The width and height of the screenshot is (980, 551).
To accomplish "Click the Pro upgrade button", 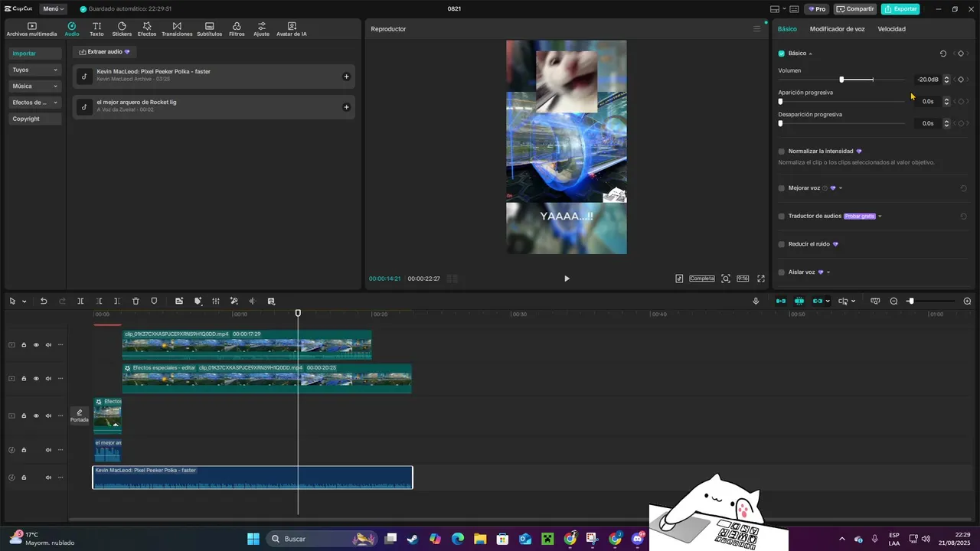I will 817,9.
